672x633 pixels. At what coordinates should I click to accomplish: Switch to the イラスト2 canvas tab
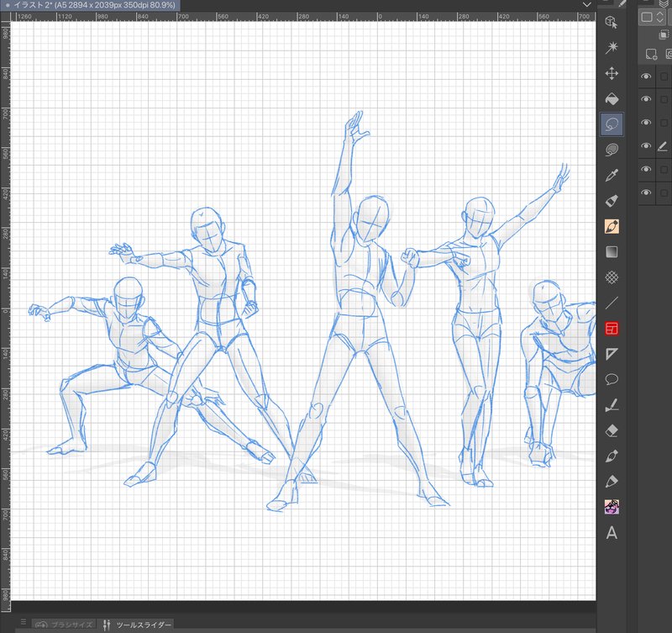coord(90,5)
